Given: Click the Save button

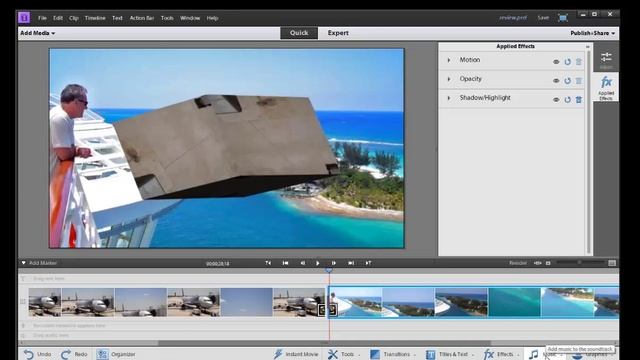Looking at the screenshot, I should [543, 18].
